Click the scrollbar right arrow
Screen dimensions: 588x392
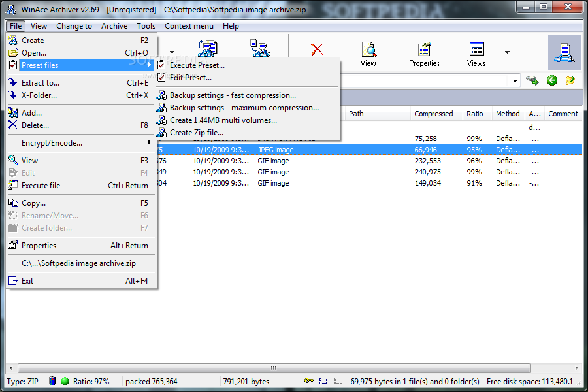576,368
